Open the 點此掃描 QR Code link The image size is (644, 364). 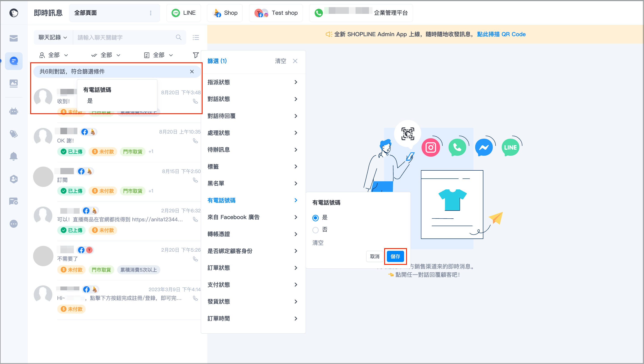tap(501, 34)
